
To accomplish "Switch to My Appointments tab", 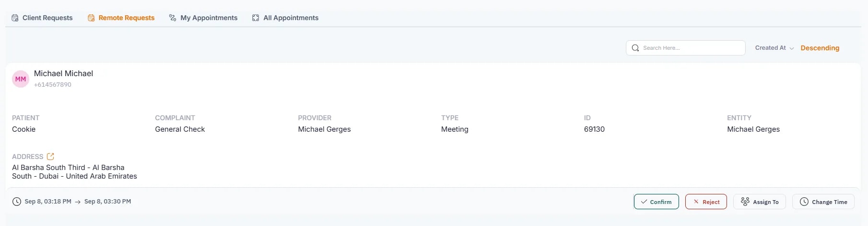I will click(x=203, y=18).
